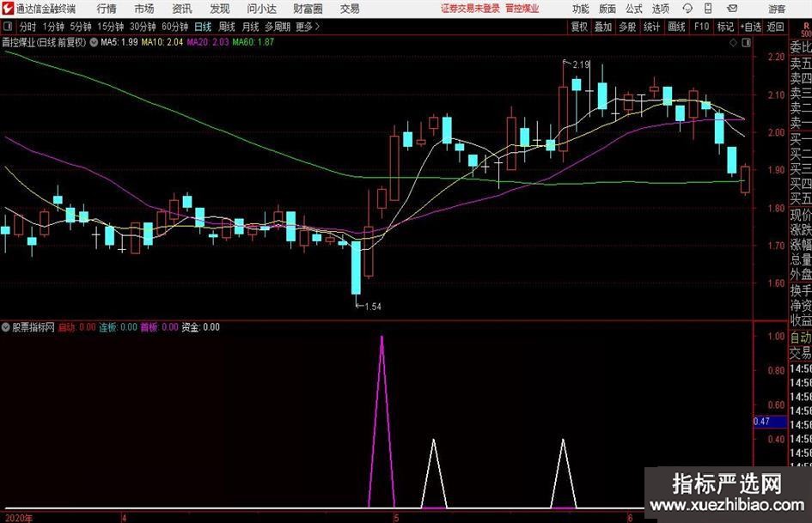Click the mobile phone icon in the top bar

[708, 9]
